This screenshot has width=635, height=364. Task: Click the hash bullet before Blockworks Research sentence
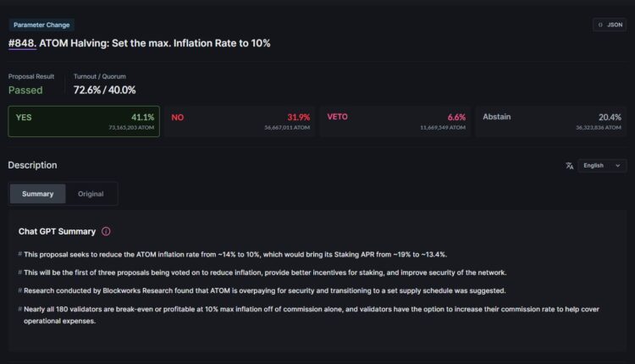(20, 290)
